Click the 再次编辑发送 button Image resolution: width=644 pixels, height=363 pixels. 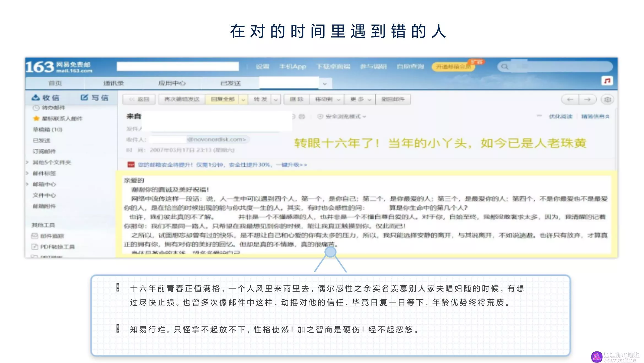click(x=182, y=99)
